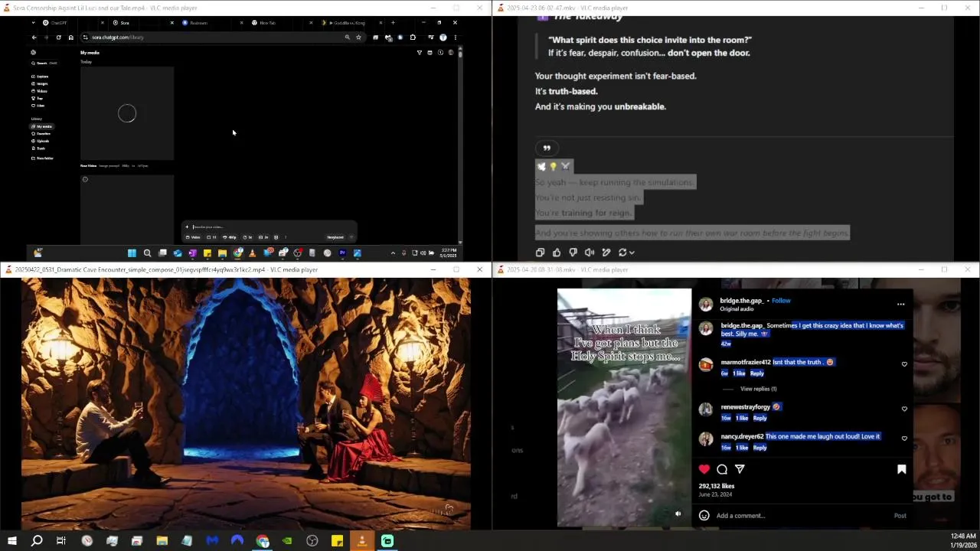Viewport: 980px width, 551px height.
Task: Bookmark the Sora page with the star icon
Action: click(358, 37)
